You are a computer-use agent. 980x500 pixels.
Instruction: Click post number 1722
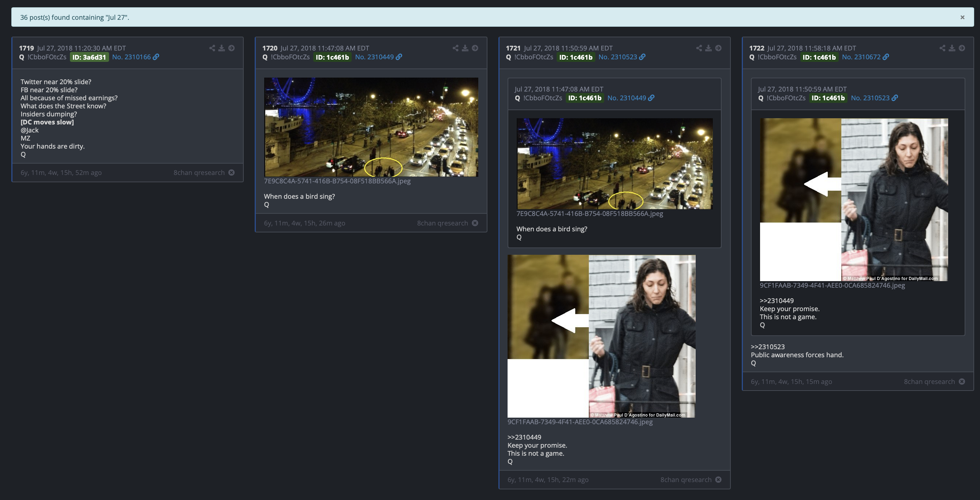coord(757,48)
